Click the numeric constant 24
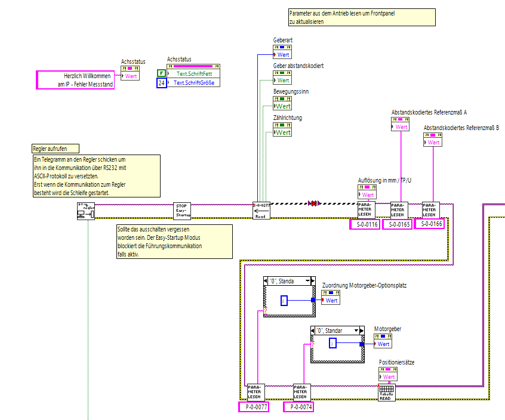The width and height of the screenshot is (505, 420). click(161, 84)
